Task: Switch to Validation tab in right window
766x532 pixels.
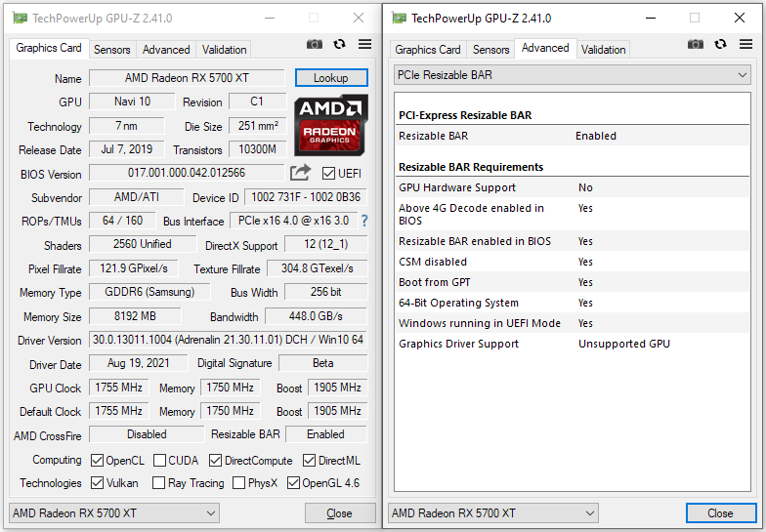Action: click(x=604, y=49)
